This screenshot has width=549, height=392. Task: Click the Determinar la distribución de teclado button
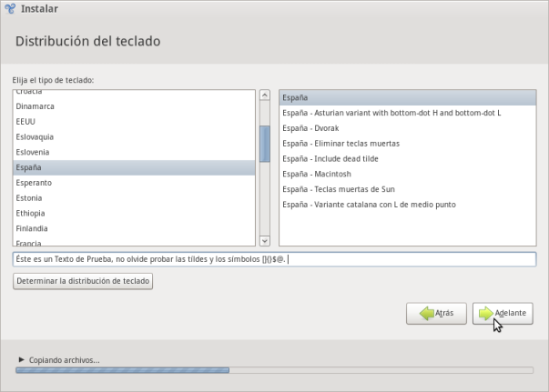click(x=83, y=281)
